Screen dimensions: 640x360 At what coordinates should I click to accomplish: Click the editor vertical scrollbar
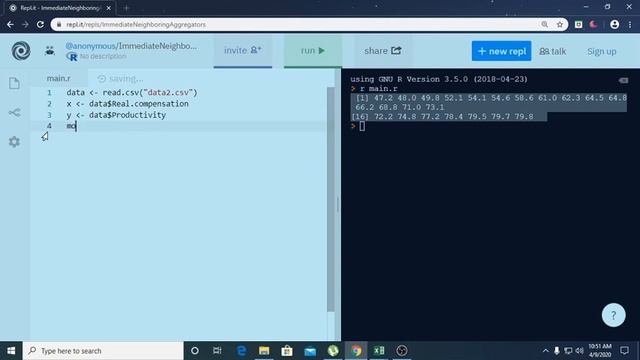pos(331,200)
